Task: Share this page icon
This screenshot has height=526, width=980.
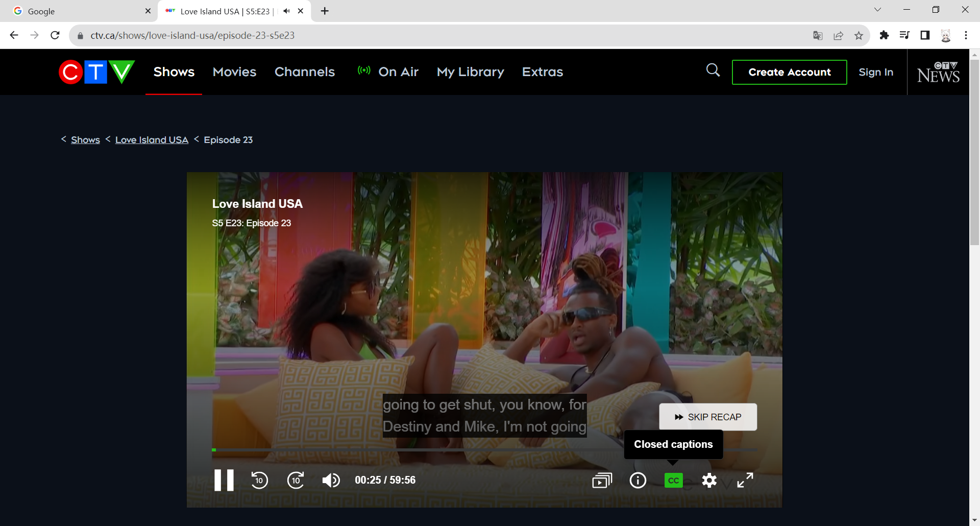Action: [838, 35]
